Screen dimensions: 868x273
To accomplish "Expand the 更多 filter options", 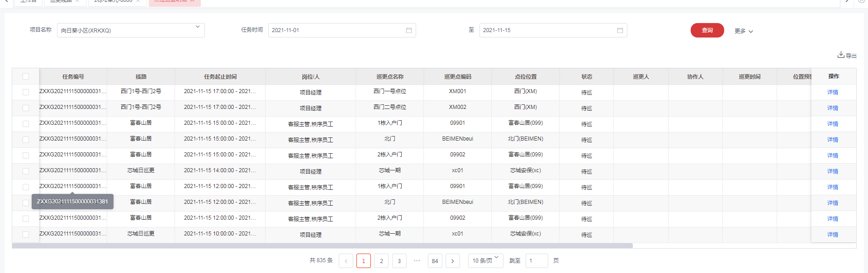I will click(744, 31).
